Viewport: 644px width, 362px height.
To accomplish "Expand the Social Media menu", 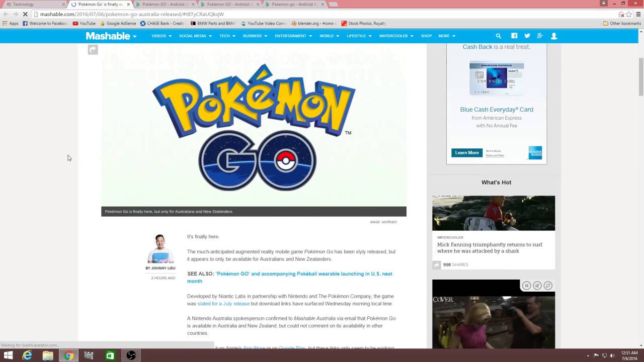I will 195,36.
